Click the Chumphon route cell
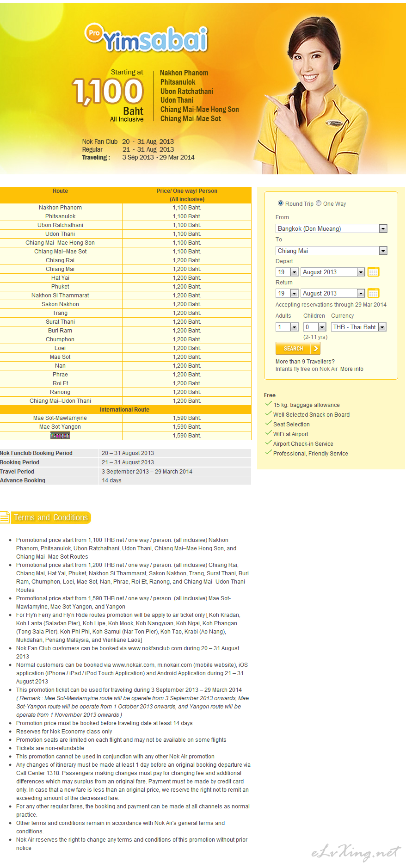 coord(61,339)
